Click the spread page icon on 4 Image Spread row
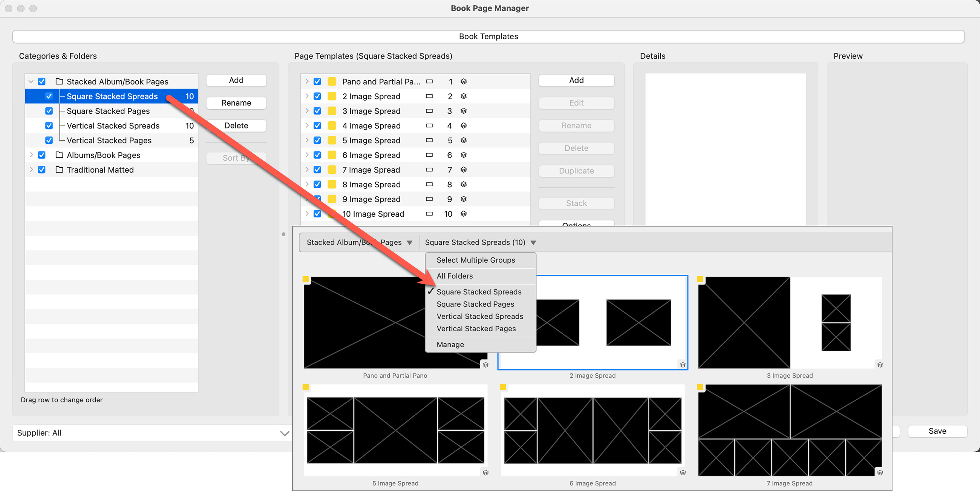980x491 pixels. [x=429, y=125]
